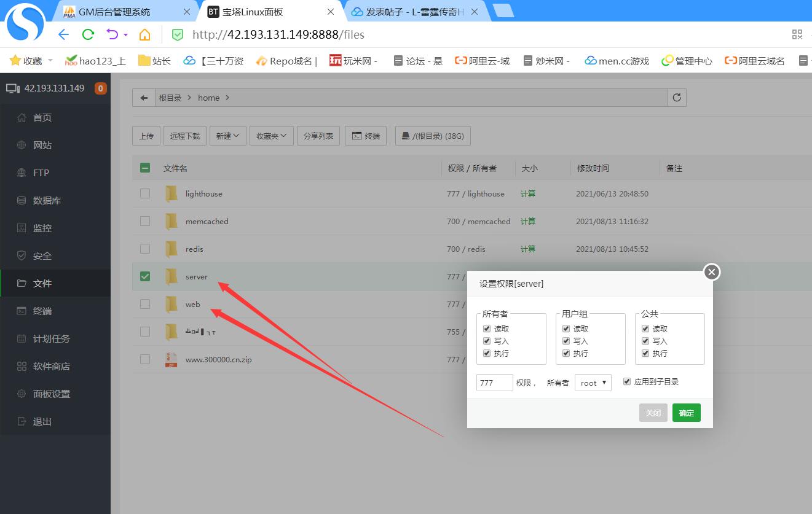The width and height of the screenshot is (812, 514).
Task: Click the 777 permission value input field
Action: [494, 383]
